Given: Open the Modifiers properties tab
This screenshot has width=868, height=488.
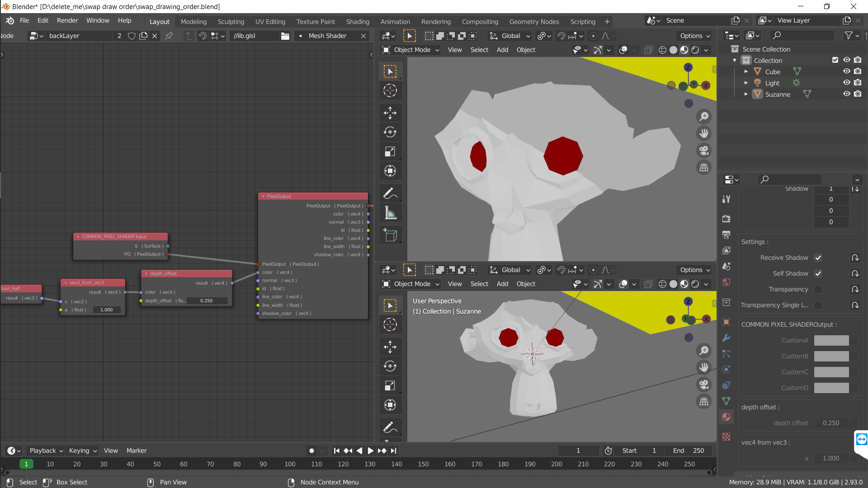Looking at the screenshot, I should pyautogui.click(x=726, y=338).
